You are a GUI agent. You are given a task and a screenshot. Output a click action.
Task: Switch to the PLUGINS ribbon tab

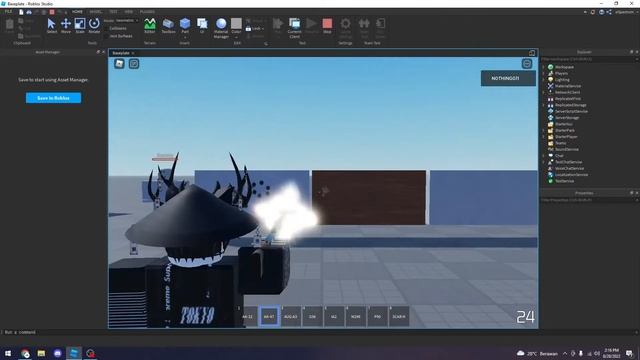147,12
